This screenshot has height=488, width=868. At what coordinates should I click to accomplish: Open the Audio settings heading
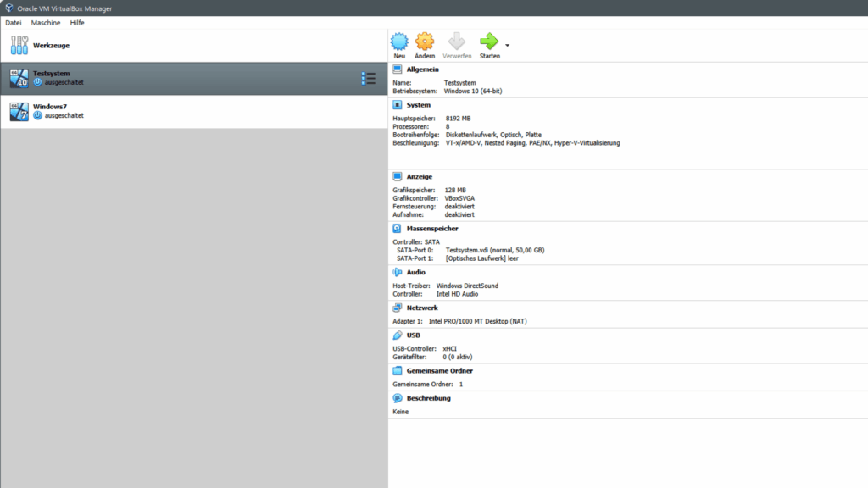(415, 272)
